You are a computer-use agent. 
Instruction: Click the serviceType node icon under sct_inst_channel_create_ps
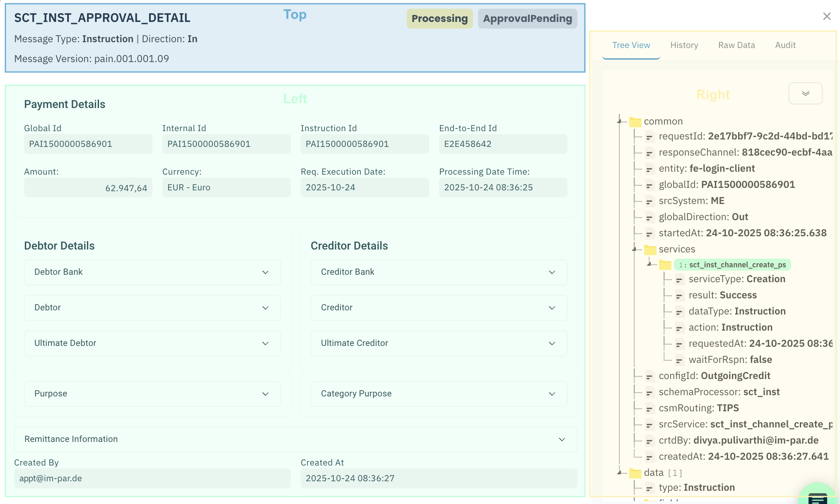[x=679, y=280]
